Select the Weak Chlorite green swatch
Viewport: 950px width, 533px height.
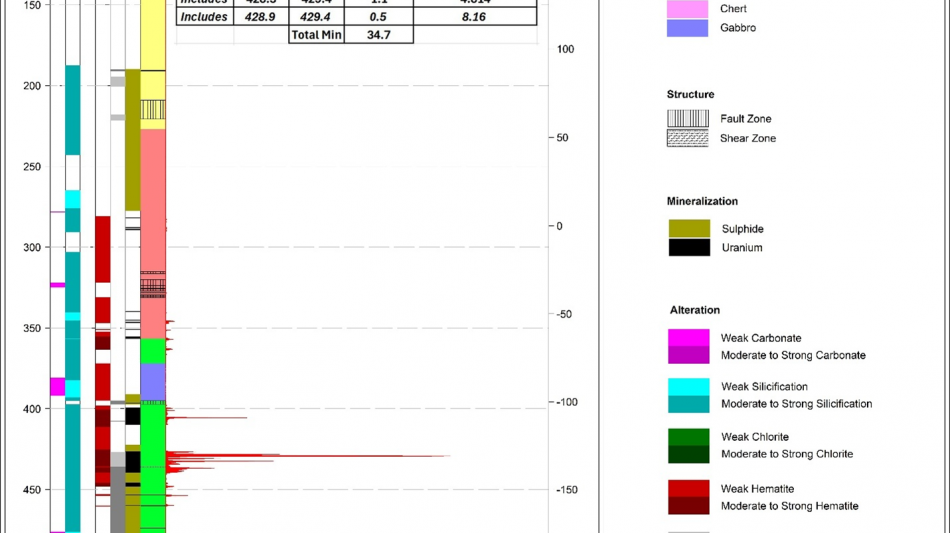[x=689, y=437]
